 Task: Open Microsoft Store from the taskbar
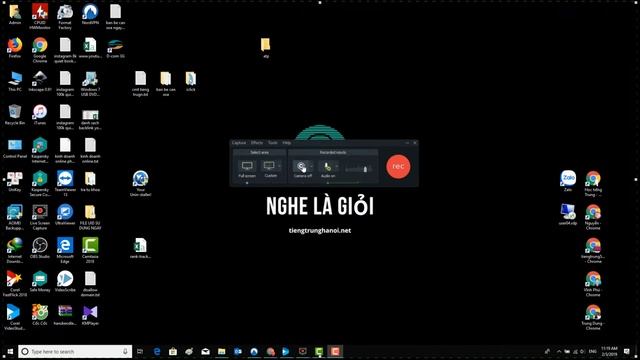pyautogui.click(x=173, y=351)
